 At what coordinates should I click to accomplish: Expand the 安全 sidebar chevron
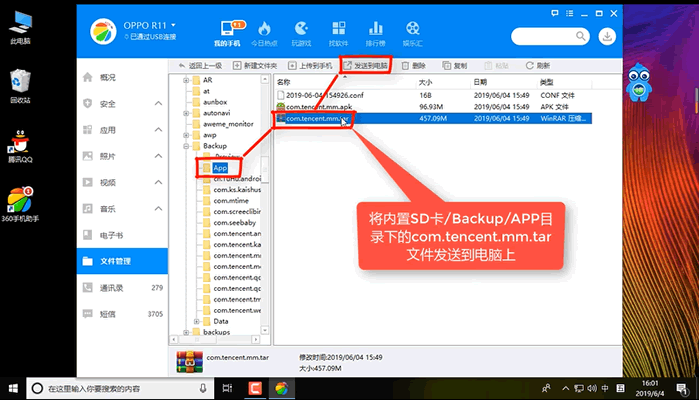[x=158, y=103]
